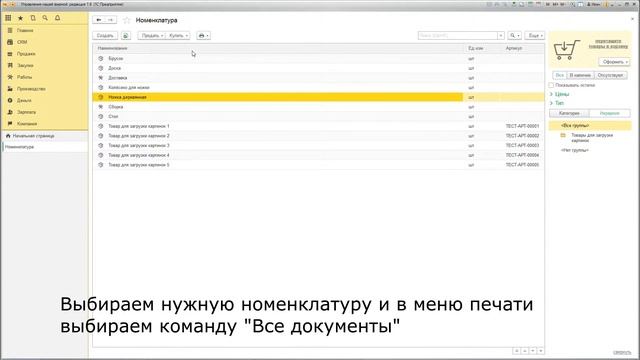Click the Создать button

point(105,36)
